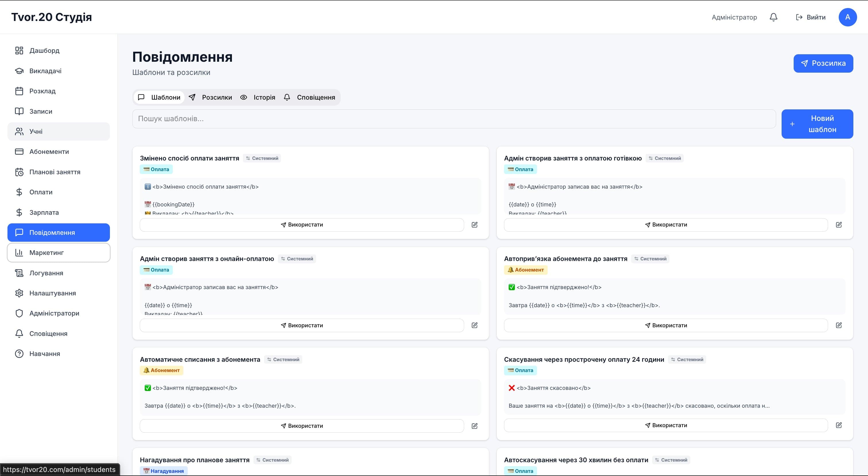868x476 pixels.
Task: Edit the 'Змінено спосіб оплати заняття' template
Action: pos(474,225)
